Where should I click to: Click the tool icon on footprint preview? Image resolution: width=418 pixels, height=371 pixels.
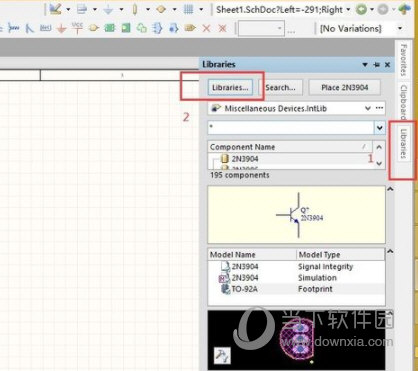point(222,356)
